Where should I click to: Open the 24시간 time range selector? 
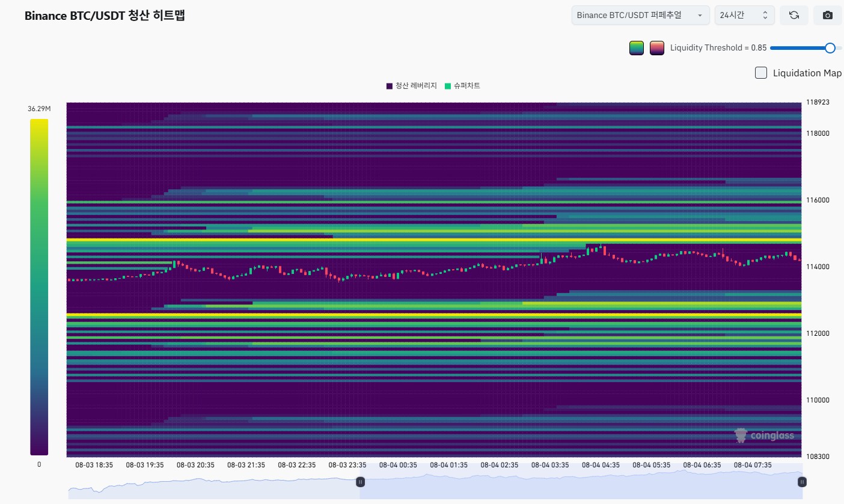tap(745, 15)
